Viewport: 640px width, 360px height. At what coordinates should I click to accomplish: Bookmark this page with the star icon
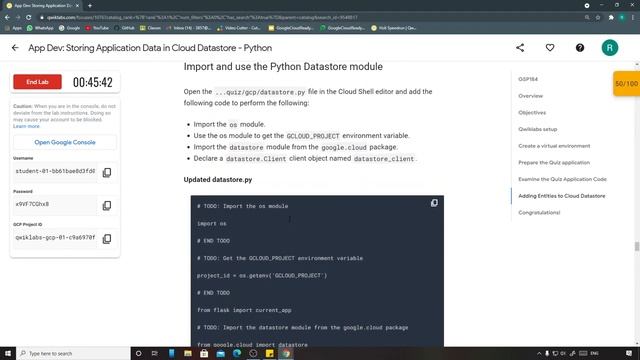pos(598,18)
